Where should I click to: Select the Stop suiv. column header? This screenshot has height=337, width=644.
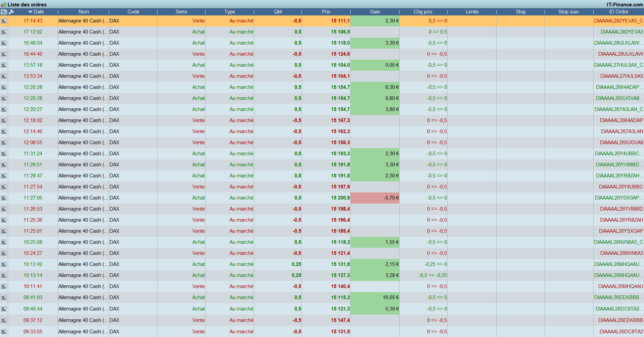click(569, 12)
